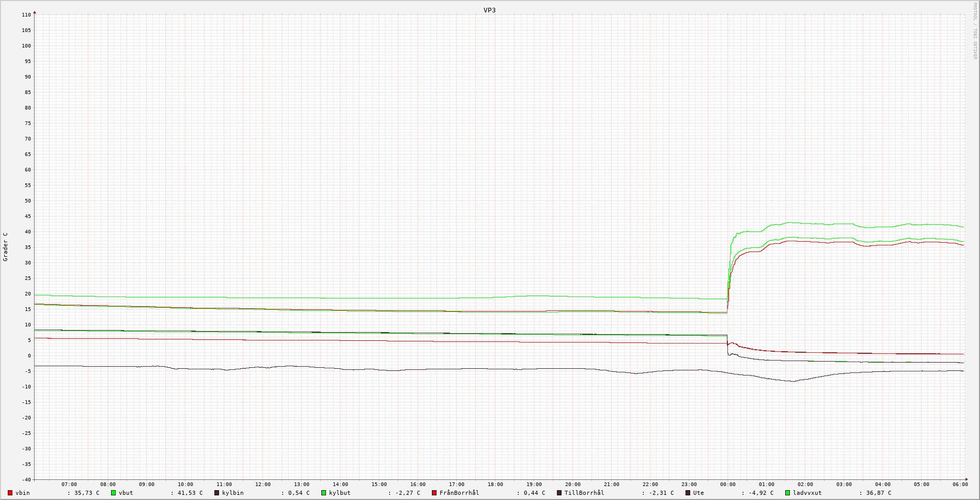Click the RRDTOOL / TOBI OETIKER watermark

tap(975, 31)
